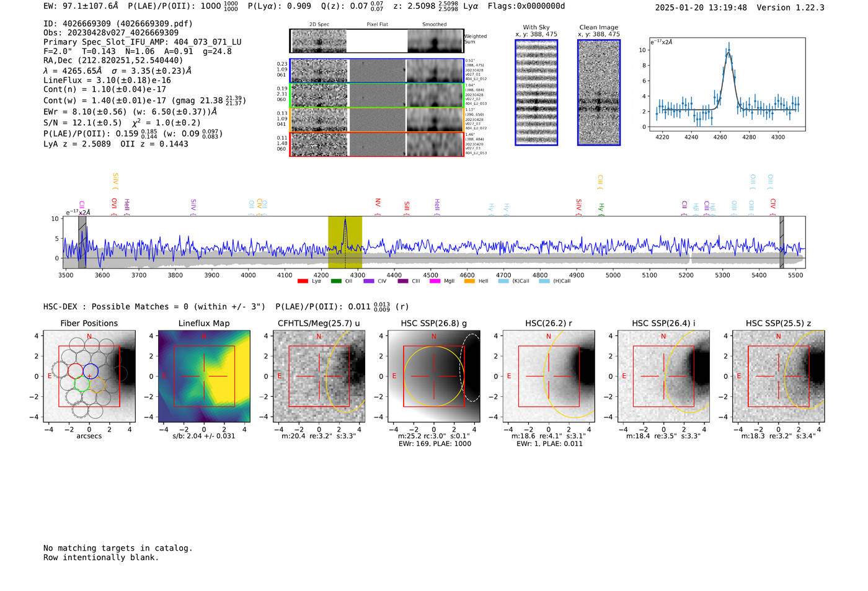The width and height of the screenshot is (868, 591).
Task: Click the yellow highlighted region in the spectrum
Action: coord(345,242)
